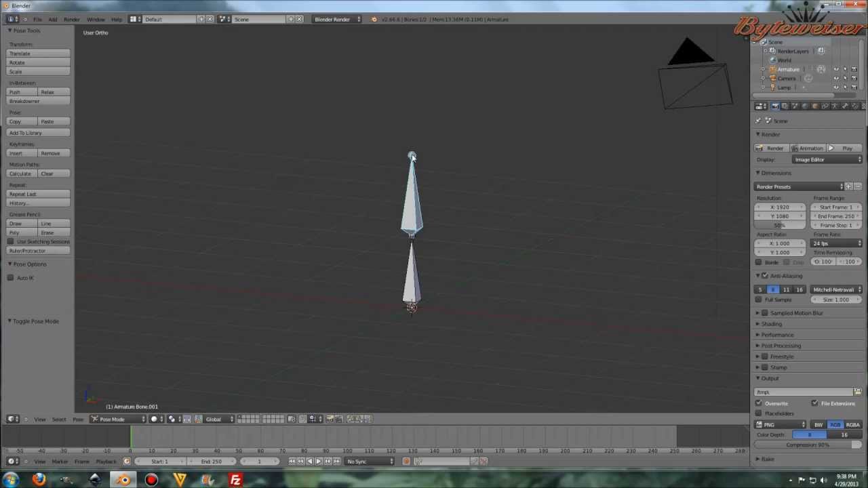Jump to the last frame in timeline
This screenshot has height=488, width=868.
tap(336, 462)
